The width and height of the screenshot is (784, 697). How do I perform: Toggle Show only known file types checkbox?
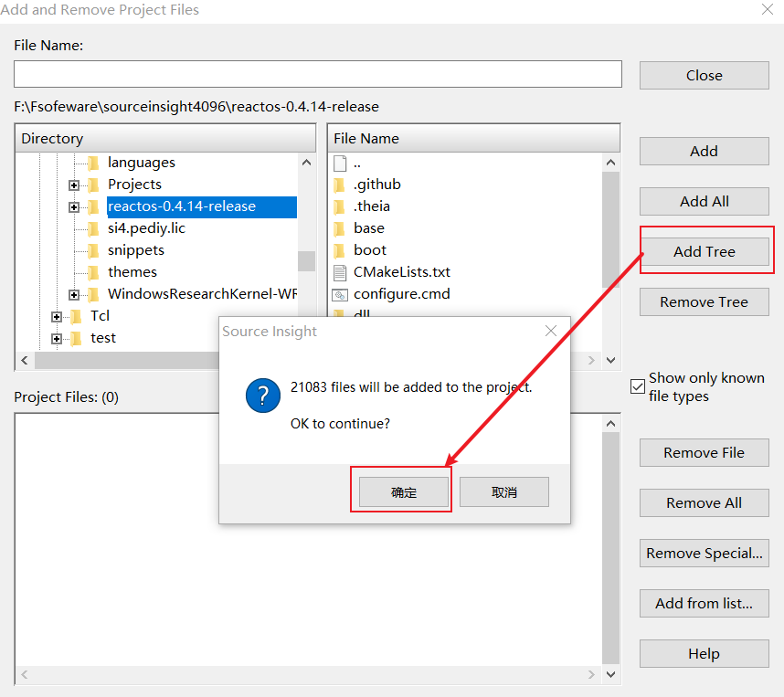pyautogui.click(x=638, y=386)
